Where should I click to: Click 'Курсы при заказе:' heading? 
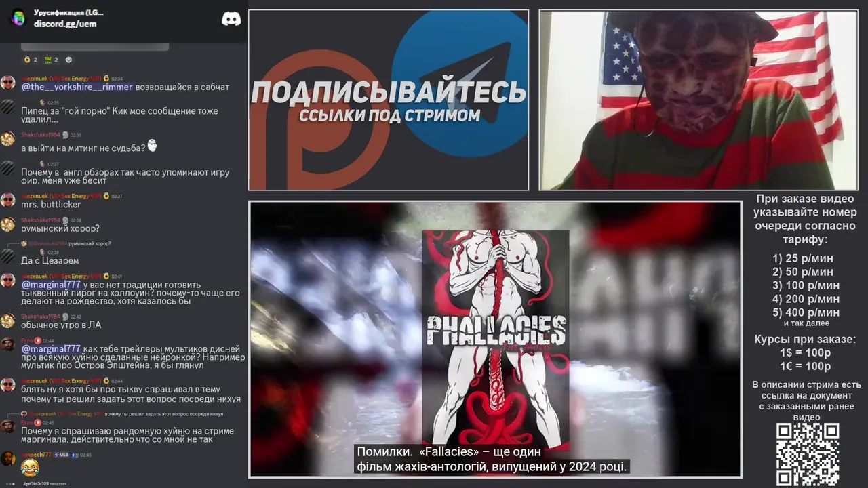point(805,340)
